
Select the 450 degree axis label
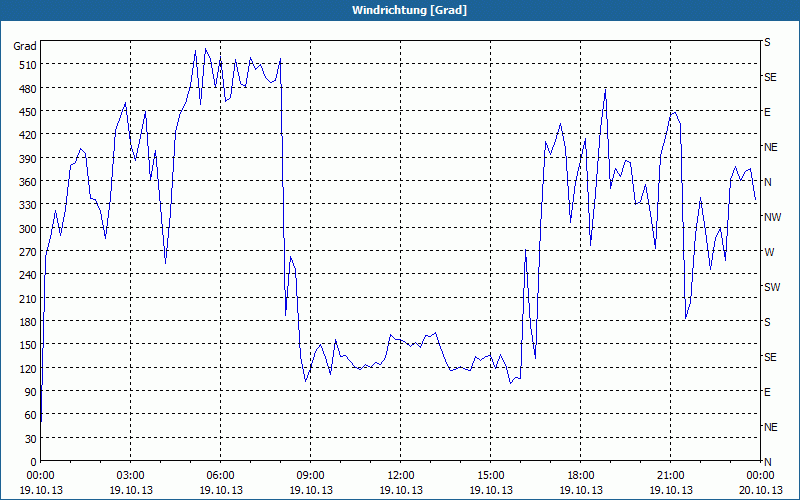28,112
